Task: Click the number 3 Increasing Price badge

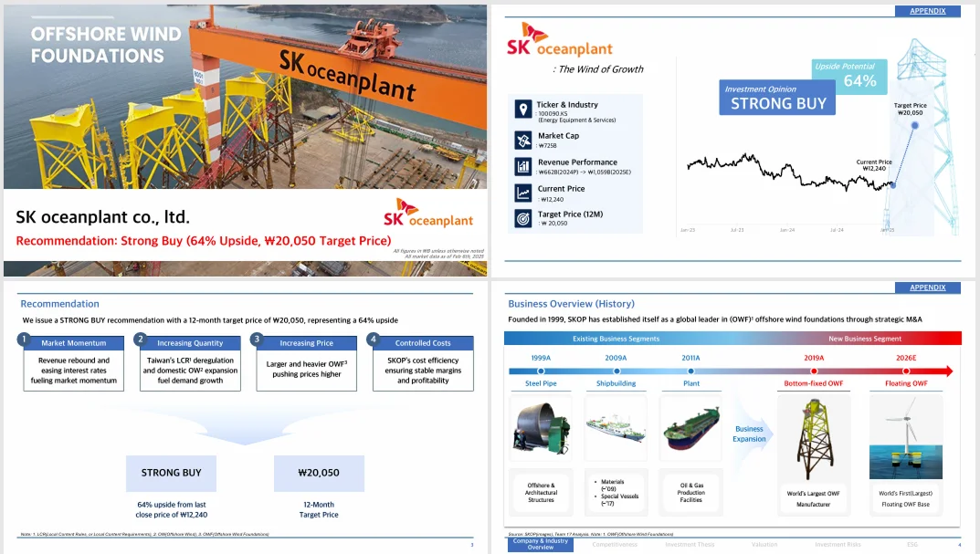Action: click(257, 340)
